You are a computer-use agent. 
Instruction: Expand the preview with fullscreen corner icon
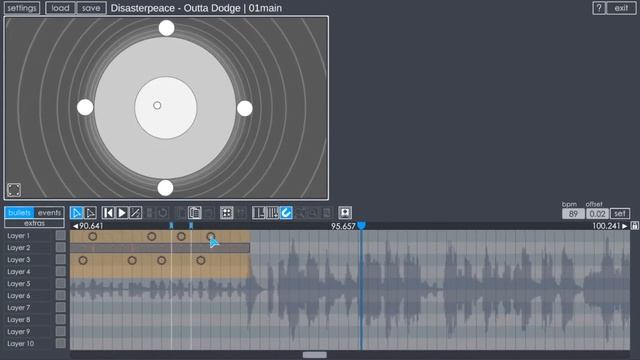[14, 190]
